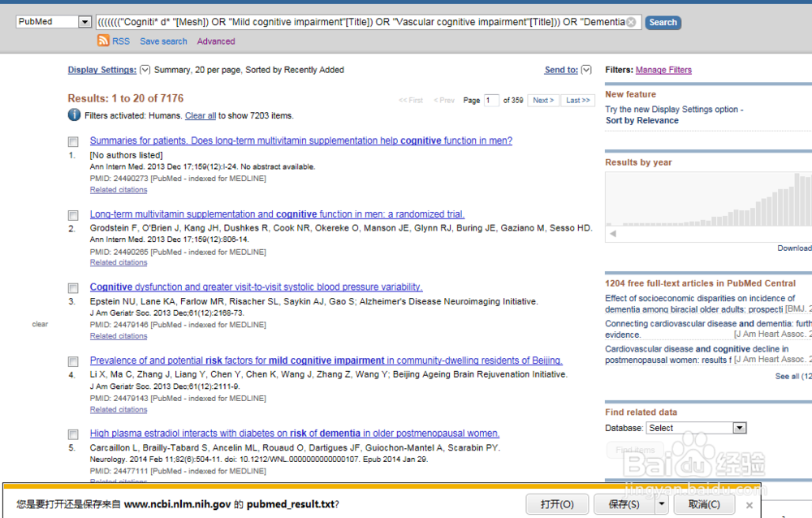
Task: Open article Summaries for patients multivitamin supplementation
Action: click(x=301, y=140)
